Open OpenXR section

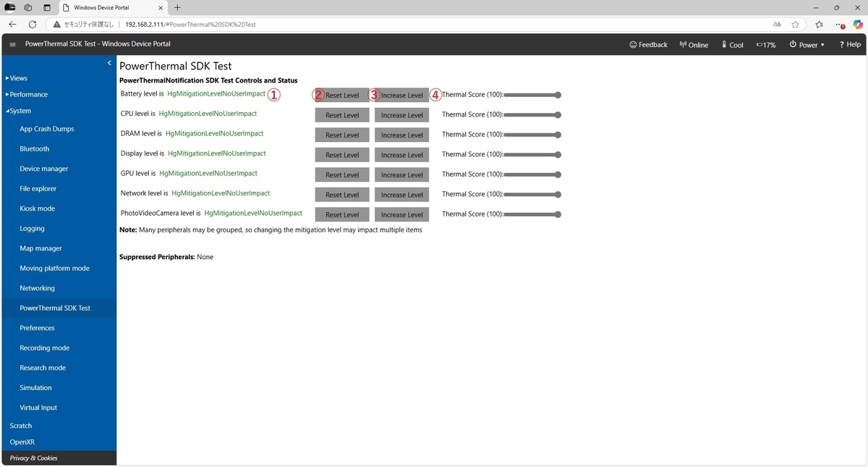pos(22,442)
